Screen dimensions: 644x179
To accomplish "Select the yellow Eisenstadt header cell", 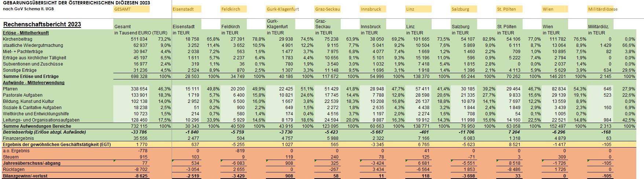I will (x=186, y=9).
